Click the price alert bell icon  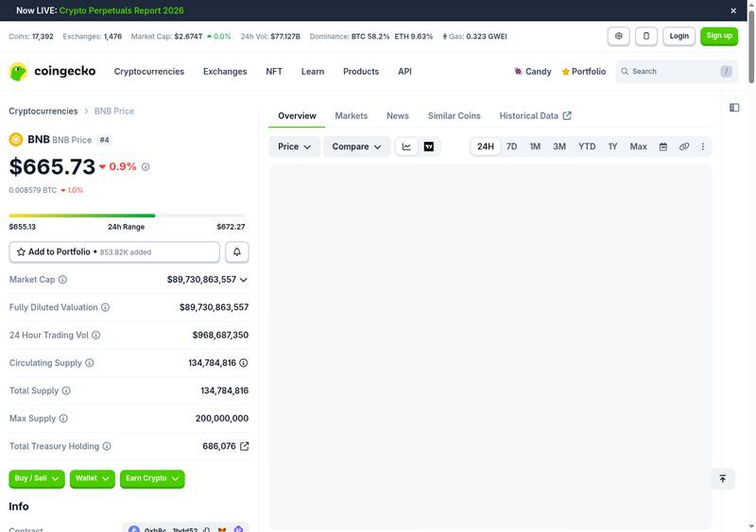pyautogui.click(x=237, y=251)
